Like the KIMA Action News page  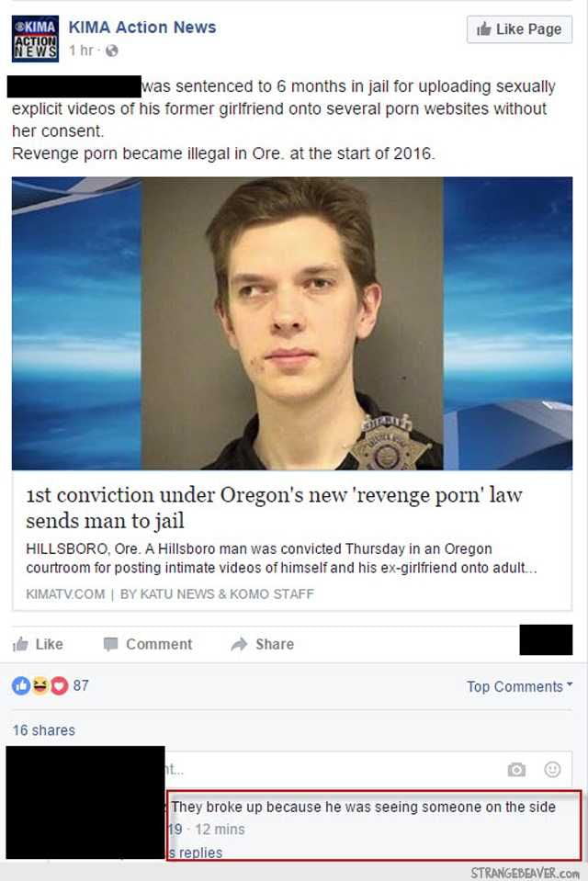pyautogui.click(x=519, y=29)
